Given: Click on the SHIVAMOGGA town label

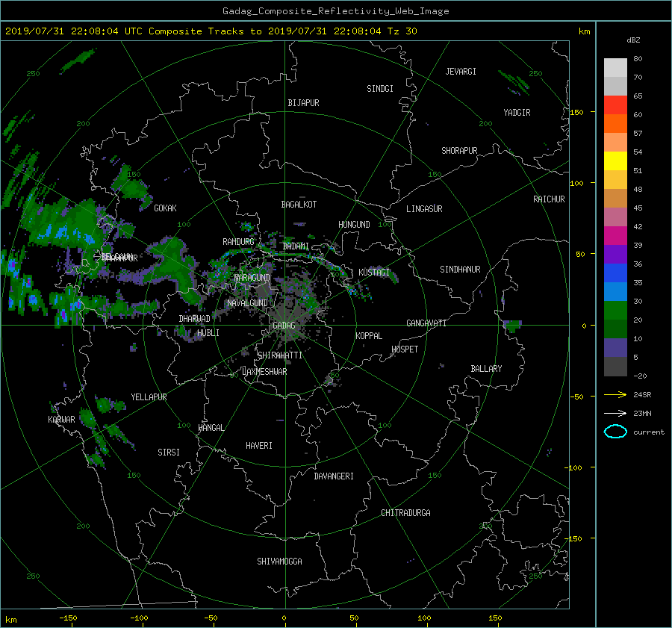Looking at the screenshot, I should click(x=279, y=562).
